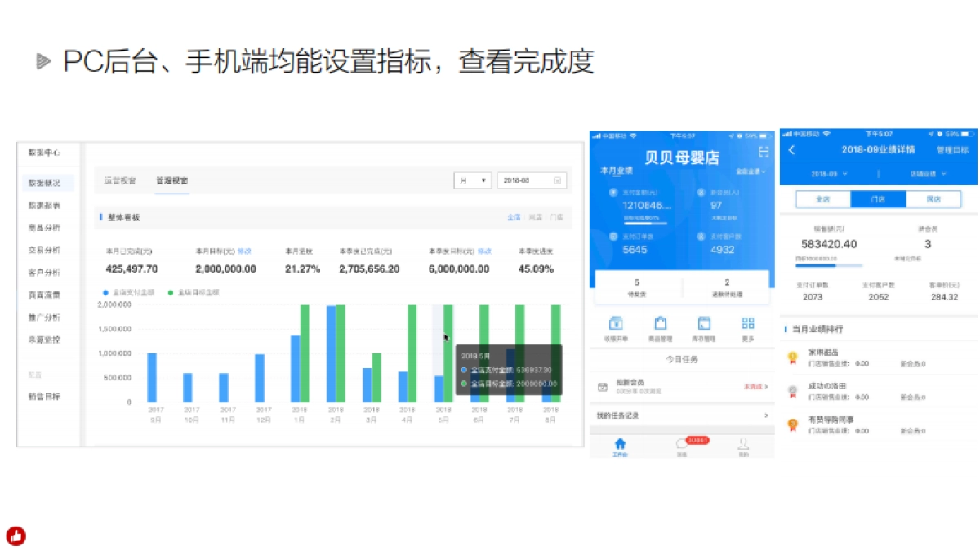Screen dimensions: 980x551
Task: Click the sales target progress bar
Action: 828,266
